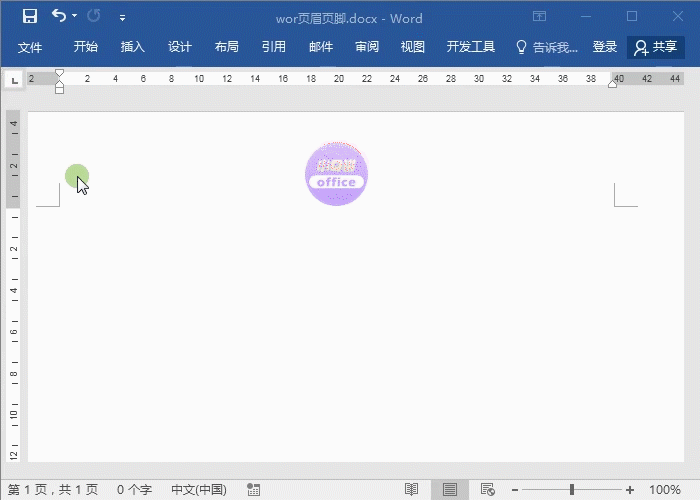The height and width of the screenshot is (500, 700).
Task: Select the 布局 tab
Action: 226,47
